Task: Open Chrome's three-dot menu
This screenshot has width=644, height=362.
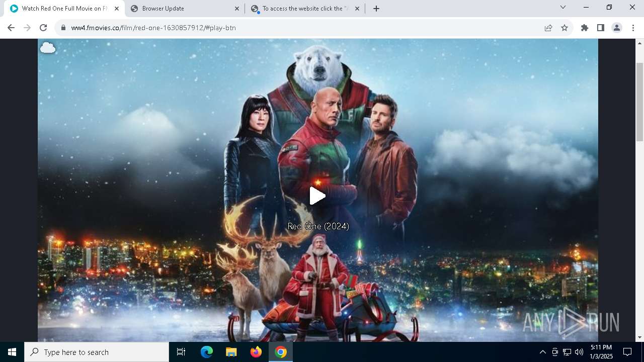Action: 633,28
